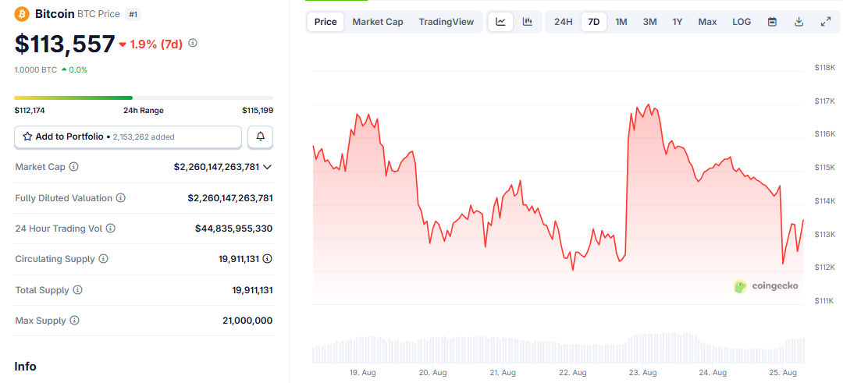Set chart range to 3M
The height and width of the screenshot is (383, 868).
pyautogui.click(x=649, y=22)
